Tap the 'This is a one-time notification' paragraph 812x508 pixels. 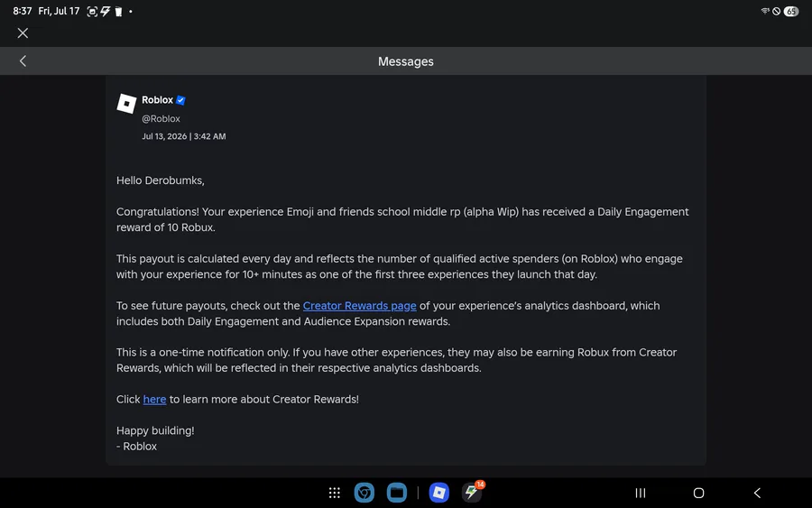[396, 360]
